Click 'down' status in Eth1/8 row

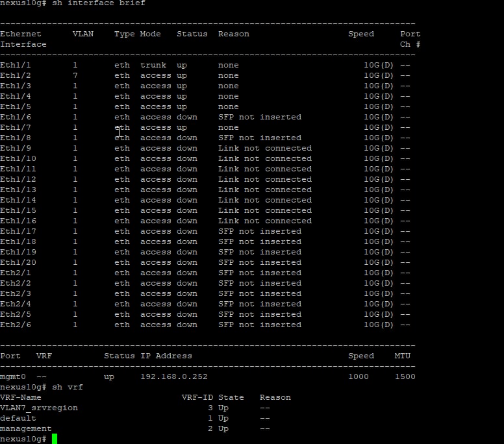[187, 138]
